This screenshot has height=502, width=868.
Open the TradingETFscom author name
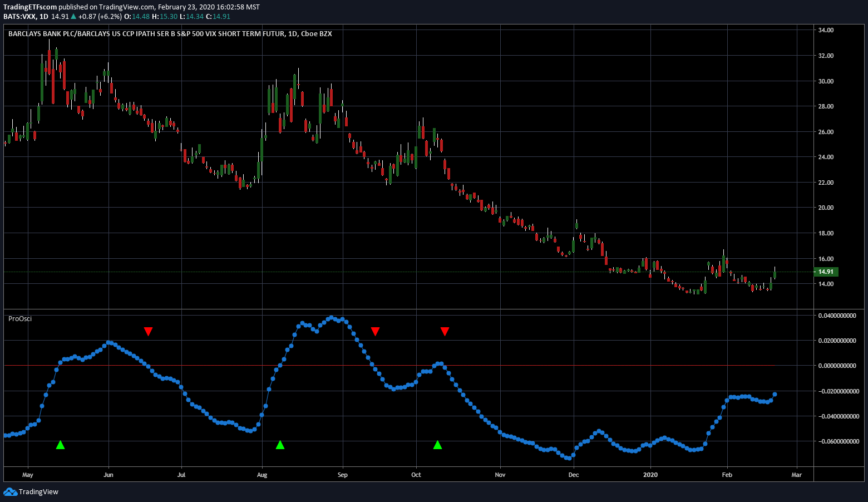30,7
